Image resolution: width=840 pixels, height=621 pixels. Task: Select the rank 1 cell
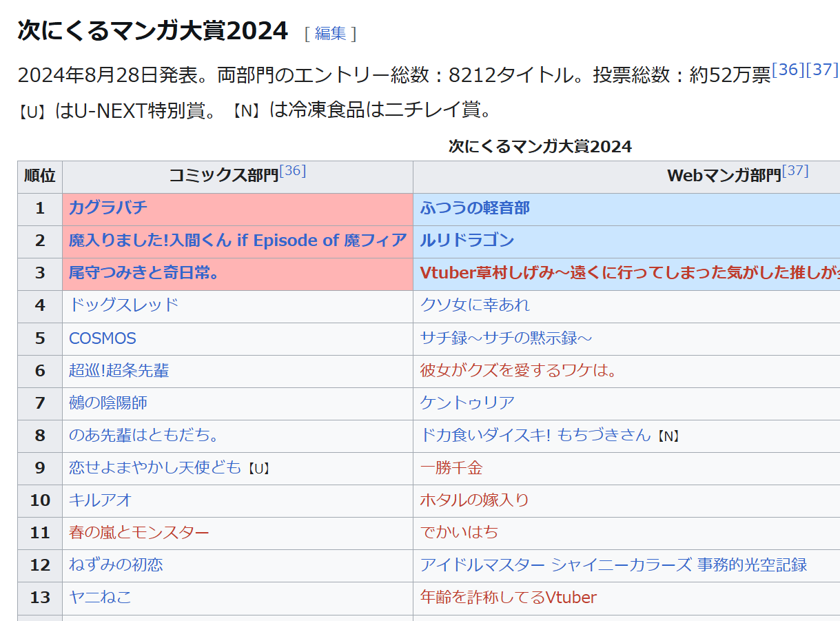40,209
